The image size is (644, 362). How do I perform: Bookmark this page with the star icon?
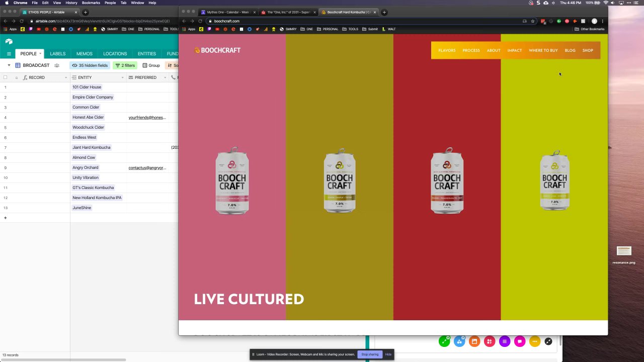533,21
